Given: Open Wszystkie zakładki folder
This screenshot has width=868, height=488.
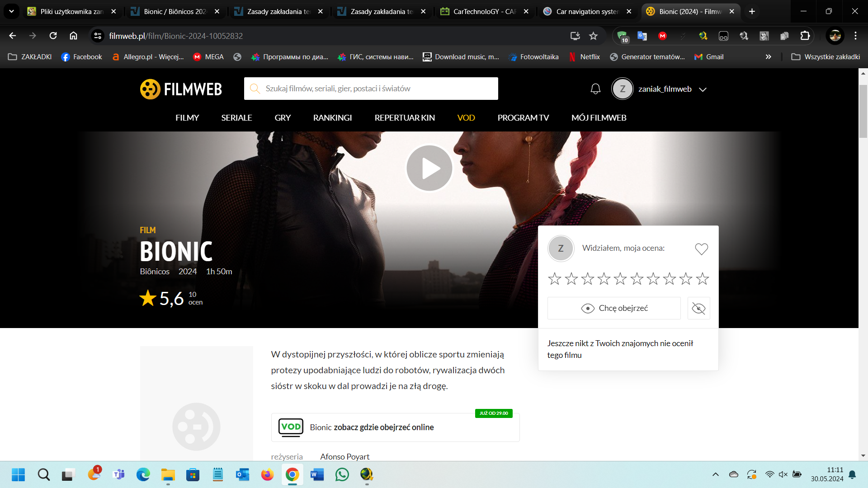Looking at the screenshot, I should (826, 57).
